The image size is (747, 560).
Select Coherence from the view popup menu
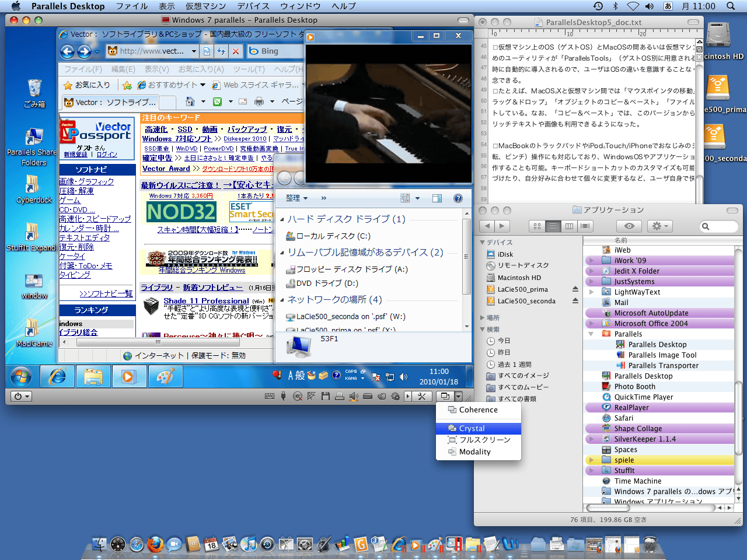click(479, 410)
